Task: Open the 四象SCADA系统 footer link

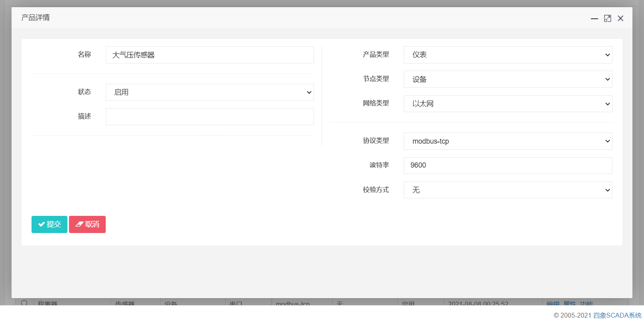Action: coord(617,315)
